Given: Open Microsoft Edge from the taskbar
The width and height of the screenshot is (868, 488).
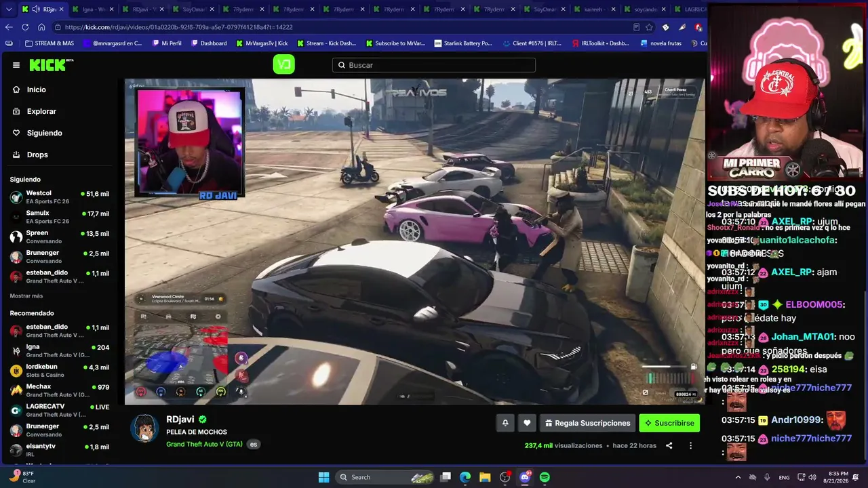Looking at the screenshot, I should [x=465, y=477].
